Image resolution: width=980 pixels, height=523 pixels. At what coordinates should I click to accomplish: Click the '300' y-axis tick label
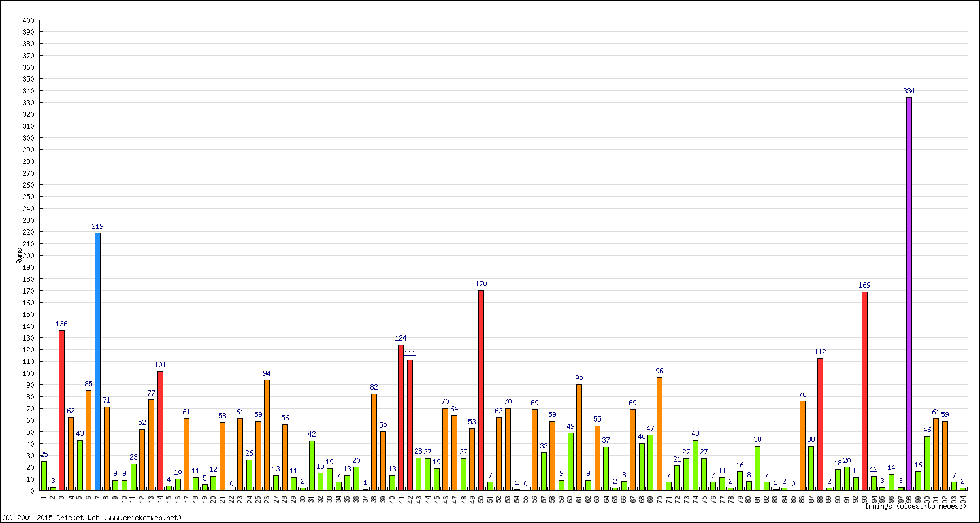tap(27, 137)
